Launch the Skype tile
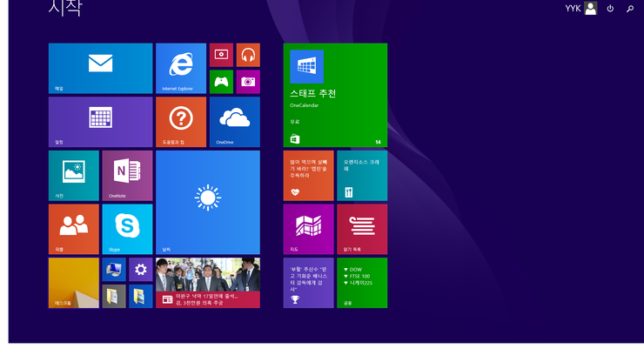 [127, 229]
